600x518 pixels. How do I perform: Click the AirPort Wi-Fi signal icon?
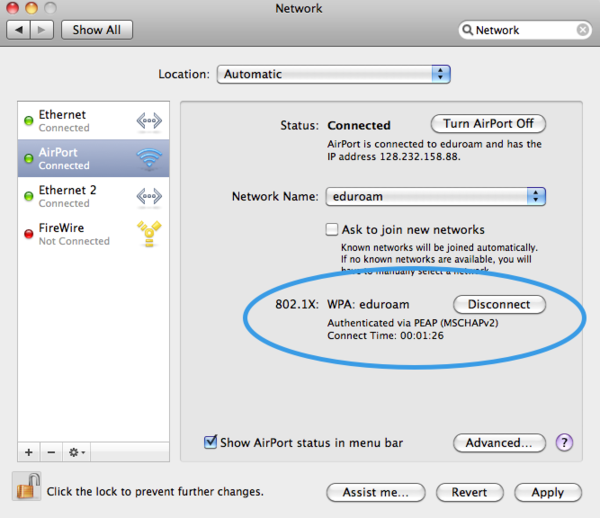point(149,158)
